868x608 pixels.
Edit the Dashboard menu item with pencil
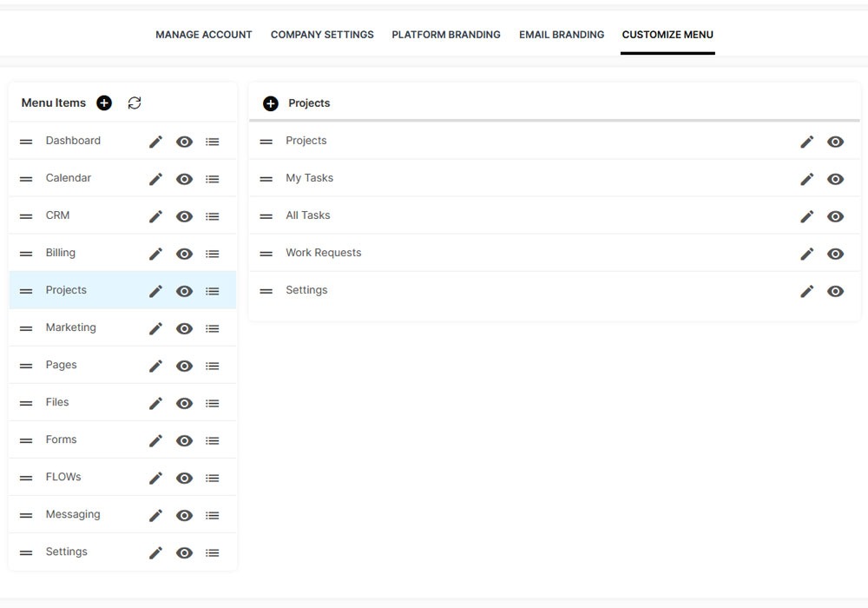[x=155, y=142]
